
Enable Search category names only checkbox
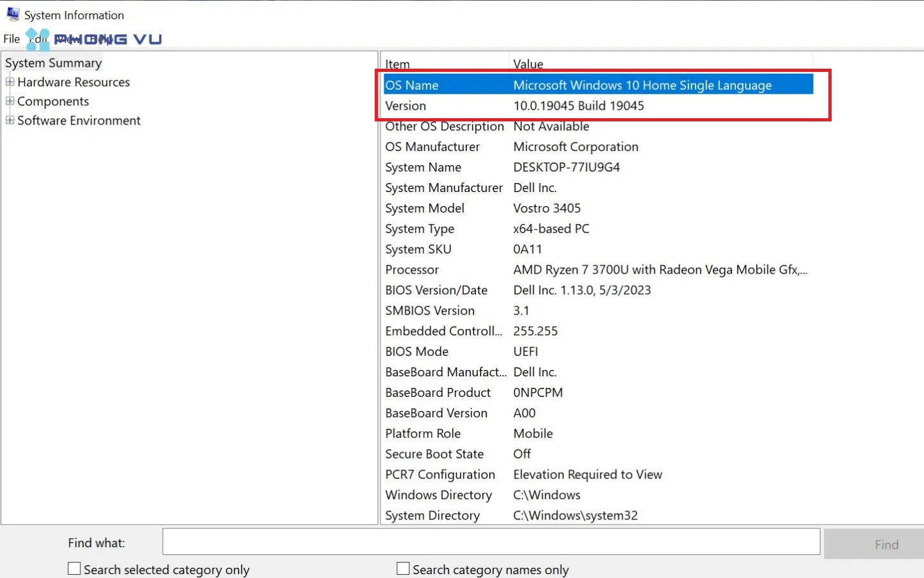[403, 569]
